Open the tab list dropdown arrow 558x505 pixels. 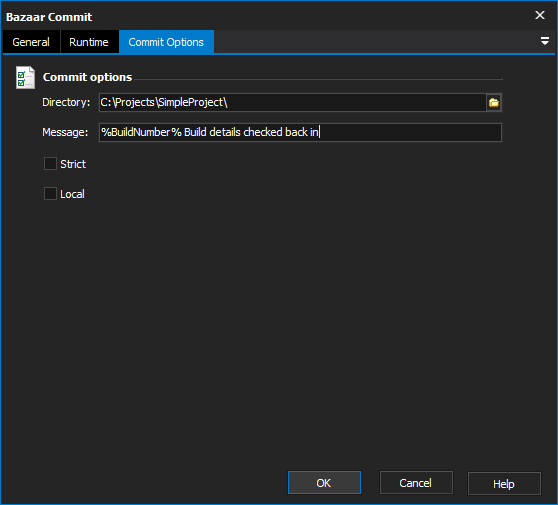(544, 41)
